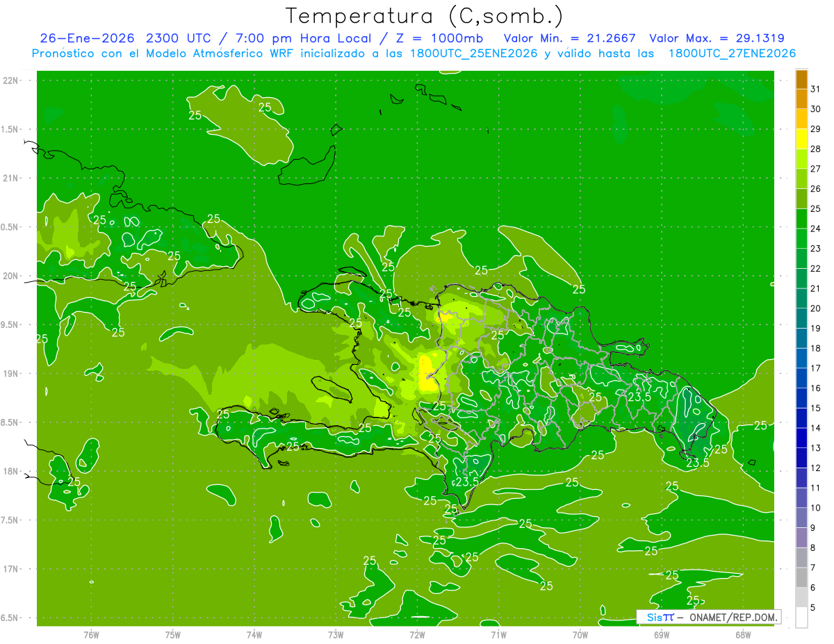This screenshot has width=834, height=644.
Task: Click the "73W" longitude axis label
Action: point(336,635)
